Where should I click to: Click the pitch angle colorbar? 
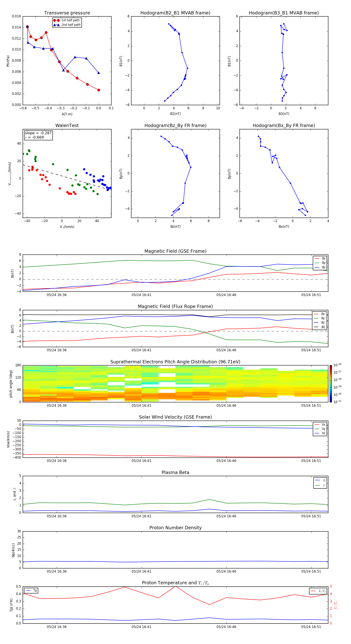(331, 384)
